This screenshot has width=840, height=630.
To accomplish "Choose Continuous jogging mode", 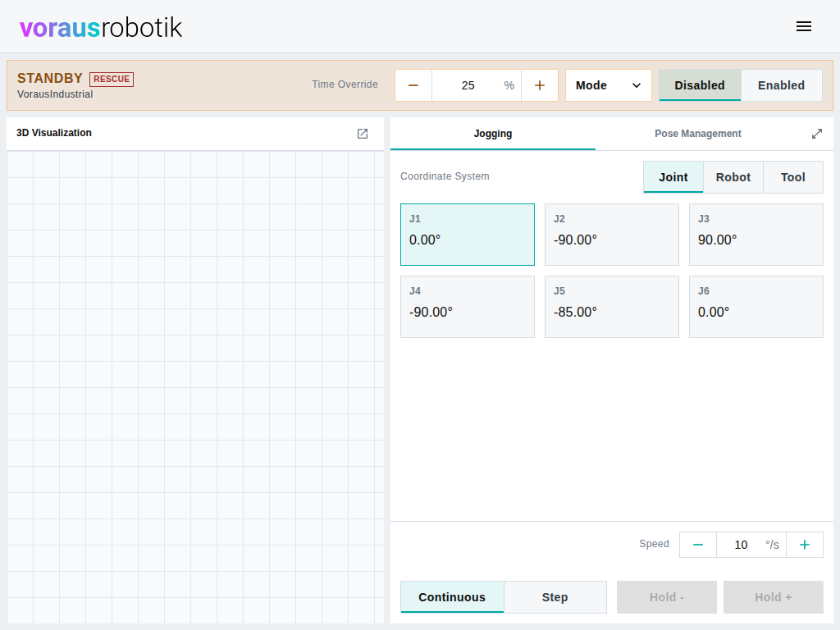I will click(452, 597).
